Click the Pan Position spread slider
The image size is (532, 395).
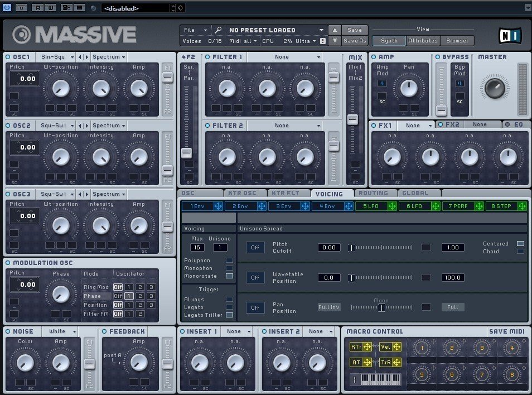381,307
